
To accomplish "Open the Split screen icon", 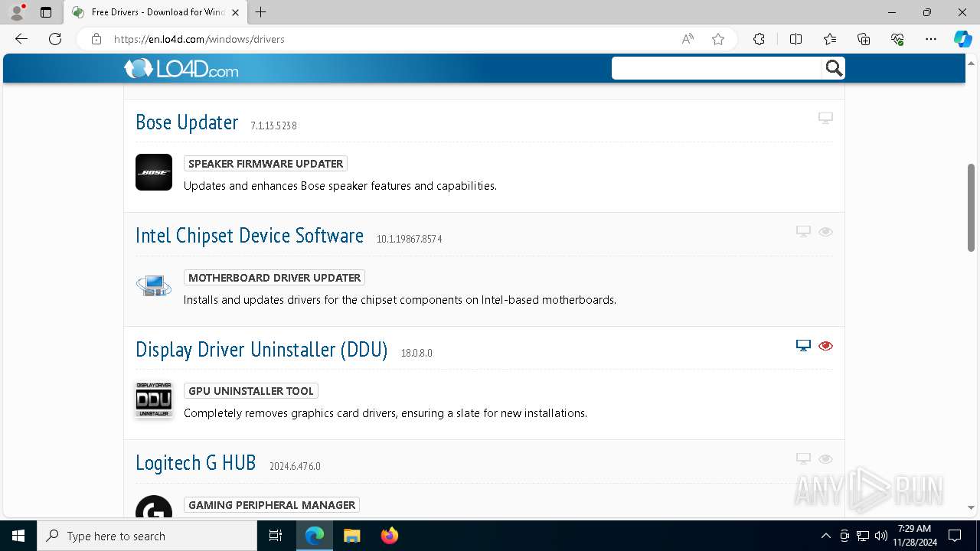I will [x=795, y=39].
